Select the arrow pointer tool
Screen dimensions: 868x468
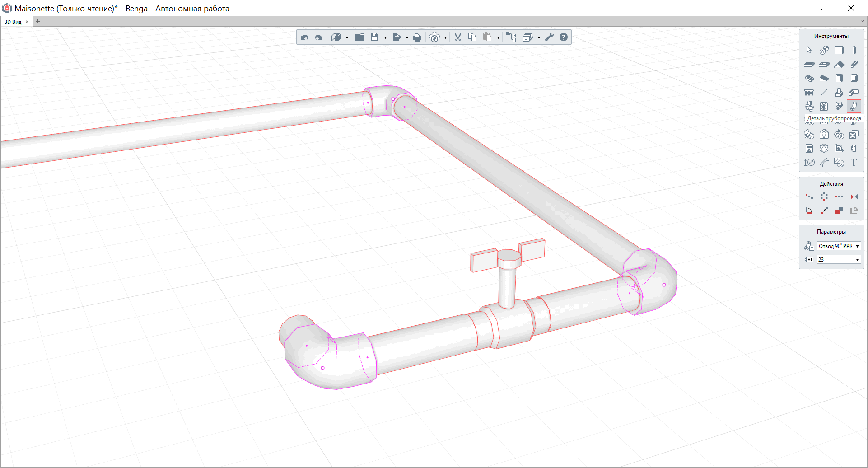coord(809,50)
